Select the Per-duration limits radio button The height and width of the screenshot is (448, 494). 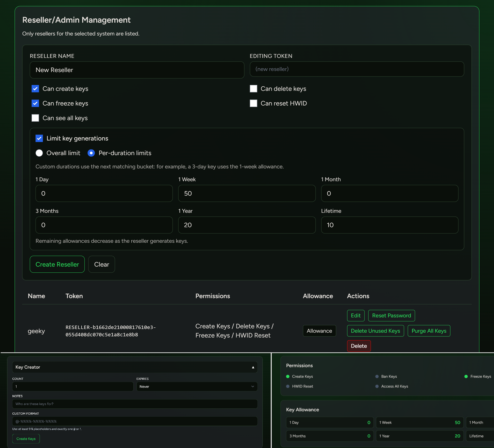coord(91,153)
